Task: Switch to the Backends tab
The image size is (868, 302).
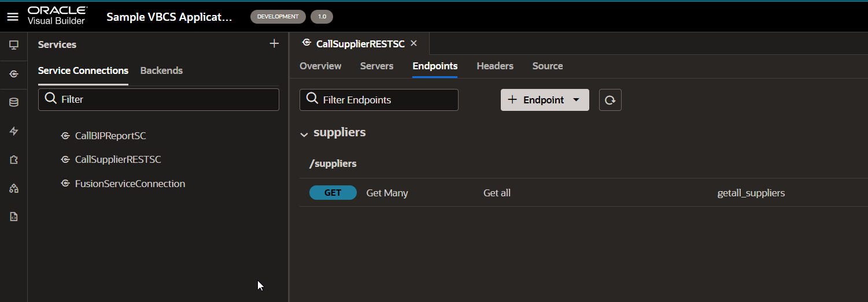Action: click(x=161, y=70)
